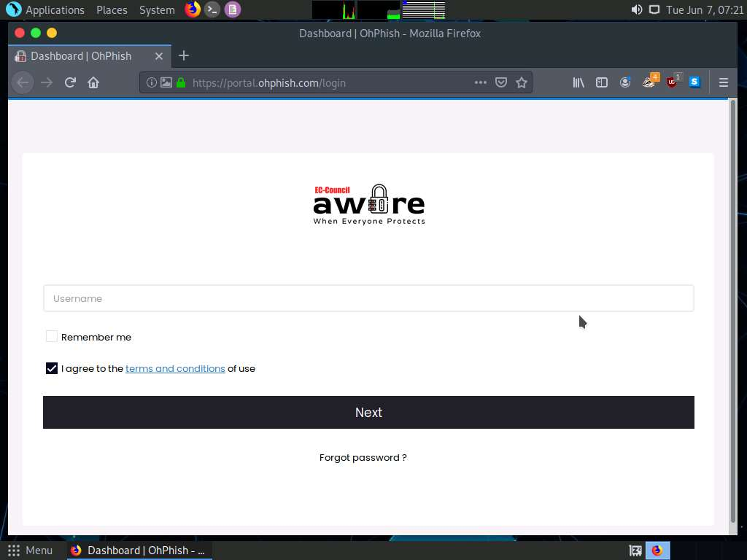Focus the Username input field
Image resolution: width=747 pixels, height=560 pixels.
(368, 298)
